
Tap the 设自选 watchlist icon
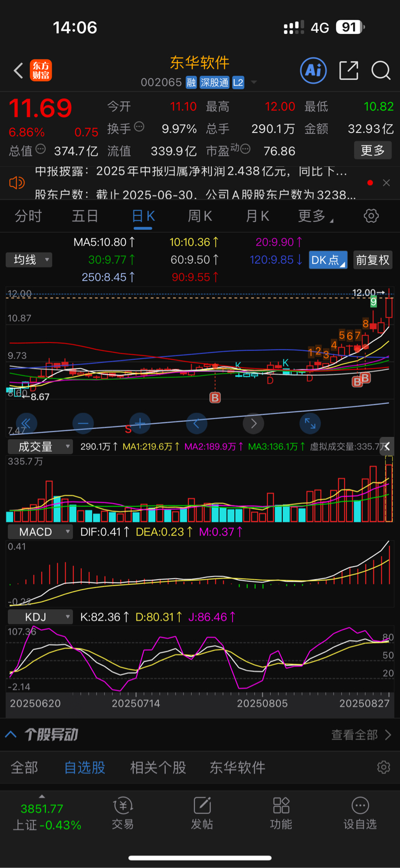pos(360,813)
